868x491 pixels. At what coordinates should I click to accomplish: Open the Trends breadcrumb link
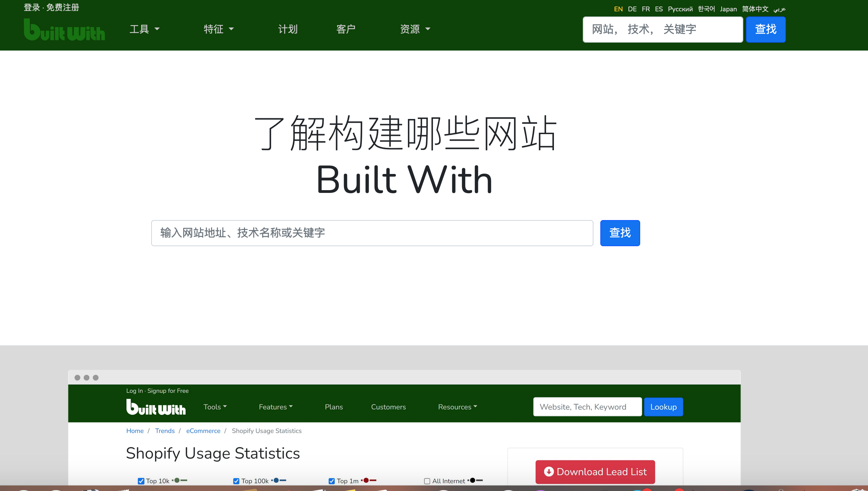165,431
